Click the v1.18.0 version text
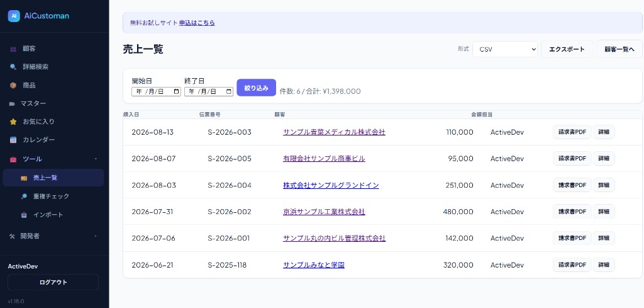Screen dimensions: 644x308 tap(16, 302)
